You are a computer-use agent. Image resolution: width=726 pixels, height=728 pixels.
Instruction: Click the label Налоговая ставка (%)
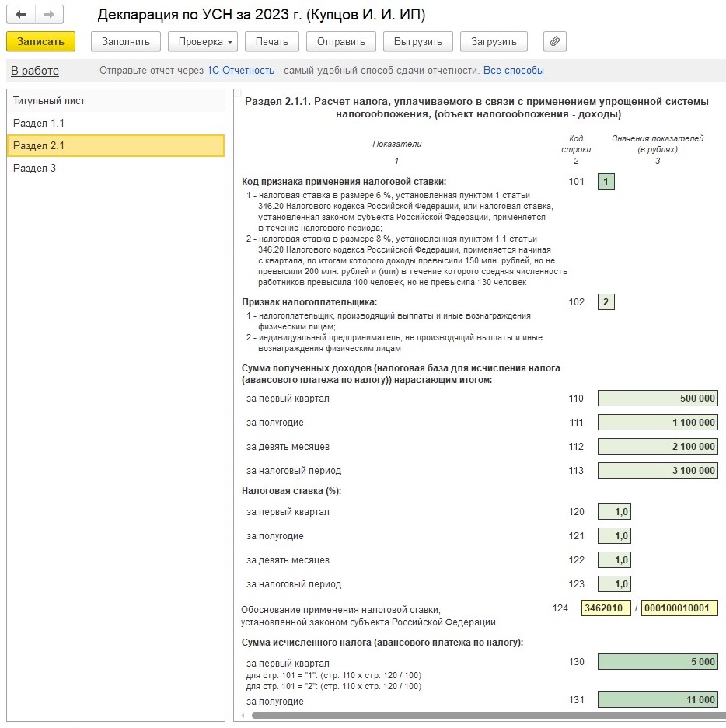pyautogui.click(x=291, y=491)
